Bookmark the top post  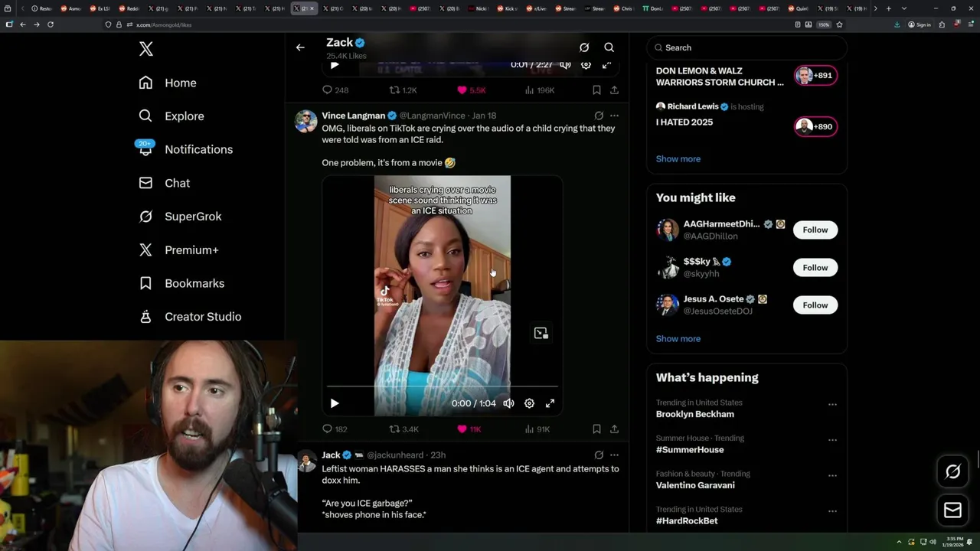(x=596, y=90)
